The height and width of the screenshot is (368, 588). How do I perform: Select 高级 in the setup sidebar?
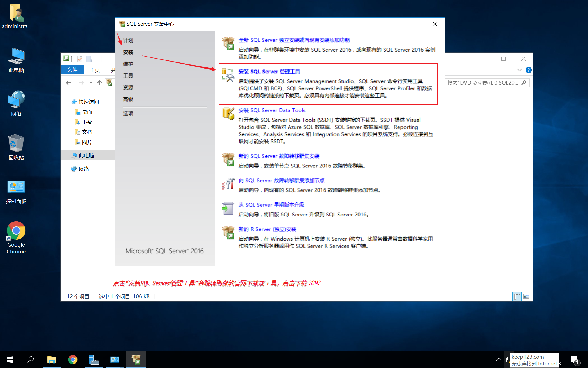tap(128, 99)
